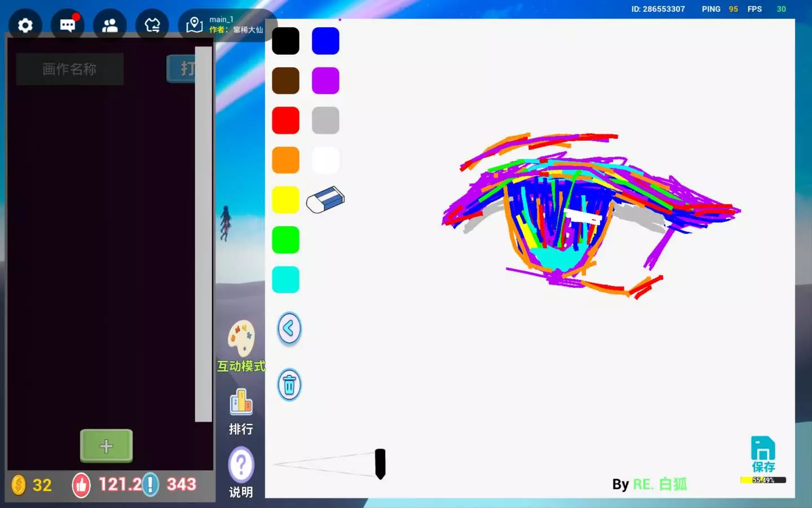Toggle 互动模式 palette mode

coord(241,345)
